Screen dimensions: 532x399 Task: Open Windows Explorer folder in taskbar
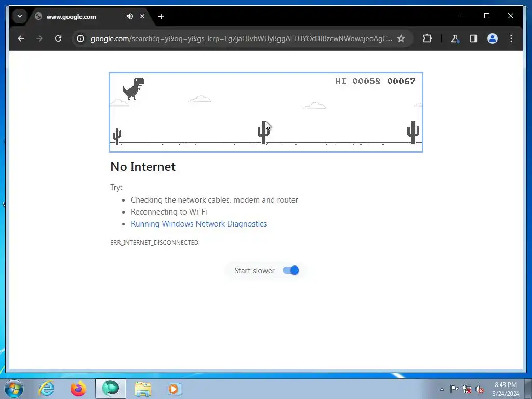(143, 389)
